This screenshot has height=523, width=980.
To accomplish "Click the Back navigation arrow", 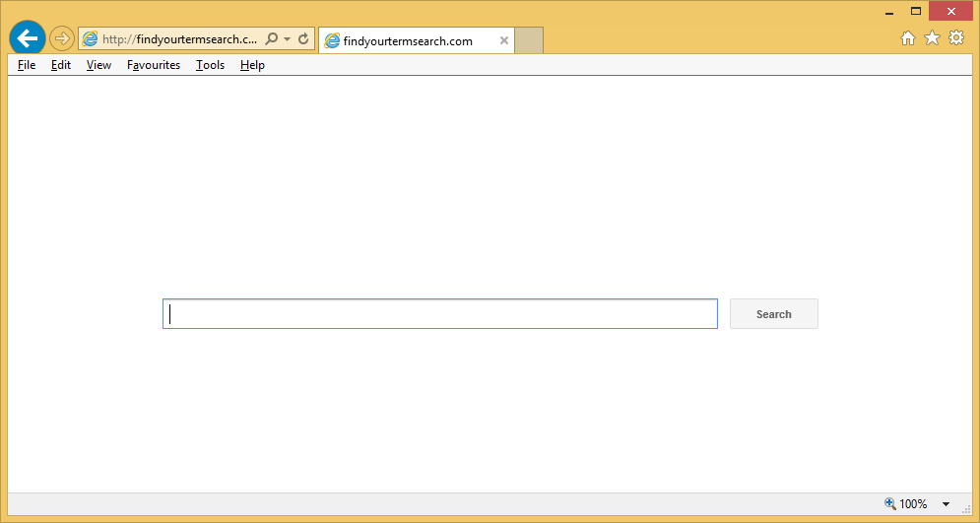I will [27, 39].
